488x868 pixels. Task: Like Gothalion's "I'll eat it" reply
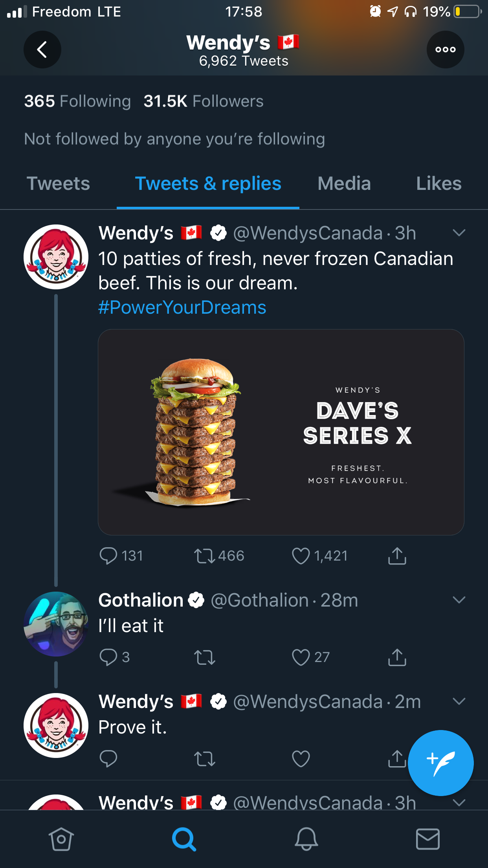301,657
